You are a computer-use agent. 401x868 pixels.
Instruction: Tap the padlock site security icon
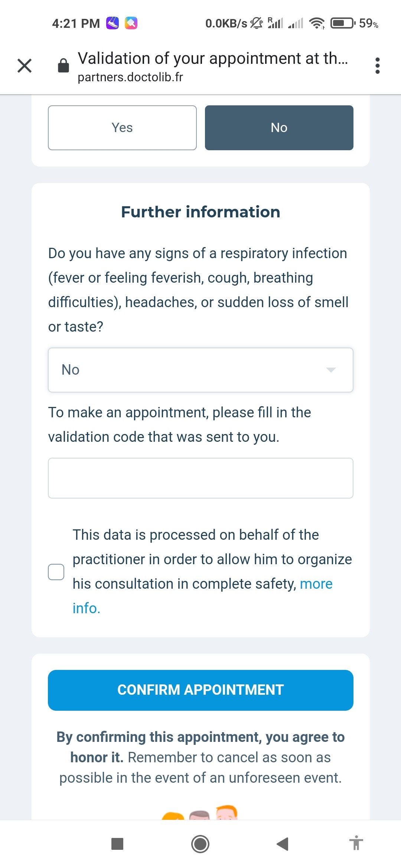point(63,65)
